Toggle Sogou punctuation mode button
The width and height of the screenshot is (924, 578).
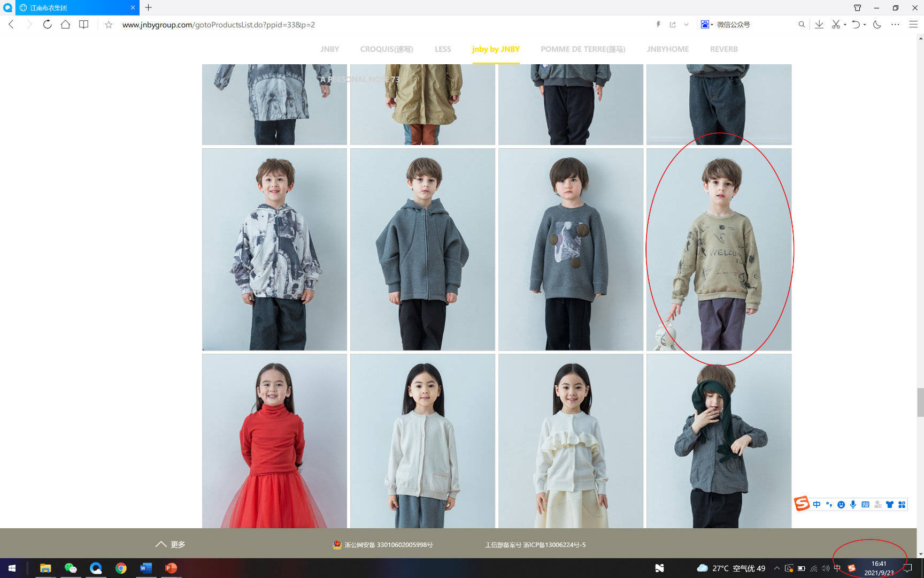tap(829, 504)
